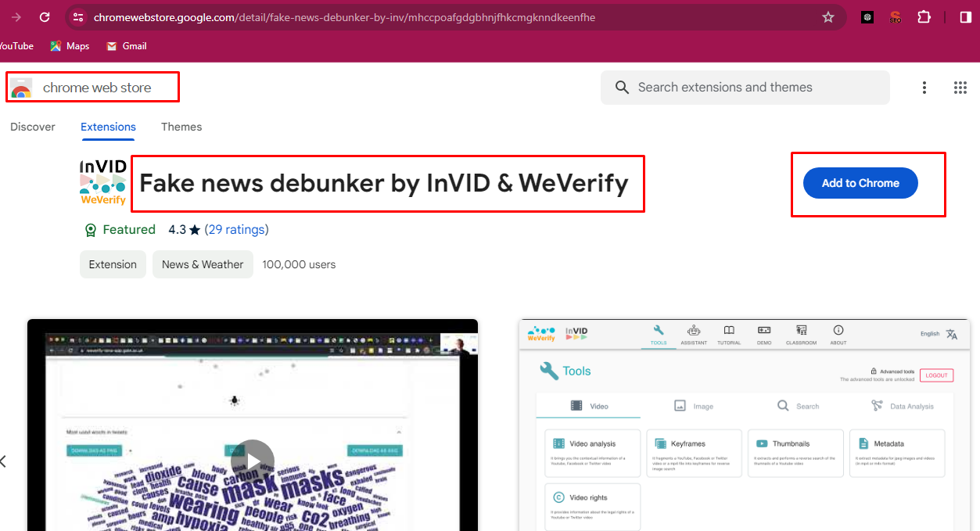Focus the Search extensions and themes box
The image size is (980, 531).
point(745,88)
